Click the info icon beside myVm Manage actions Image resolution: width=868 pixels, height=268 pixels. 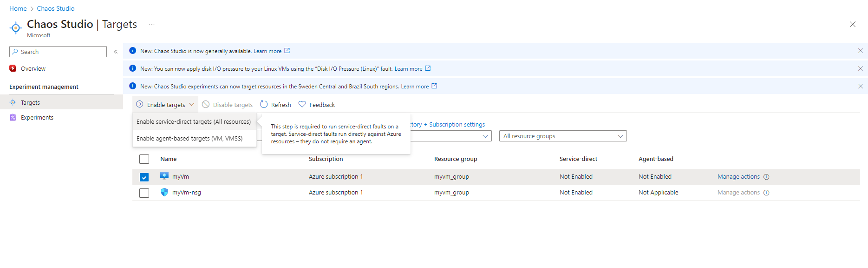click(766, 177)
